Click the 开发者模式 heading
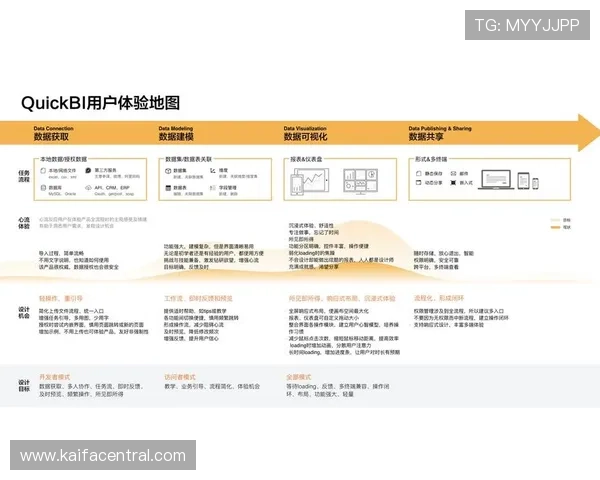This screenshot has height=480, width=600. tap(54, 377)
